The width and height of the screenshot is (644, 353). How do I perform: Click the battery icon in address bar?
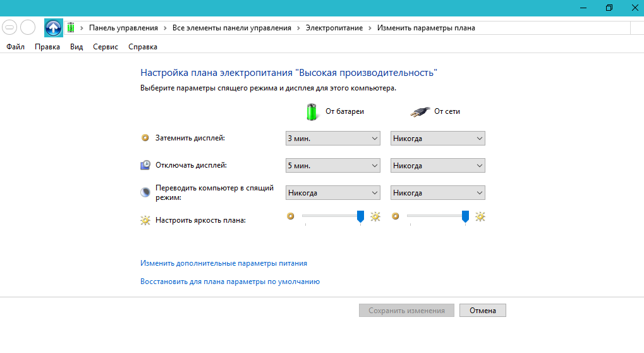click(71, 28)
